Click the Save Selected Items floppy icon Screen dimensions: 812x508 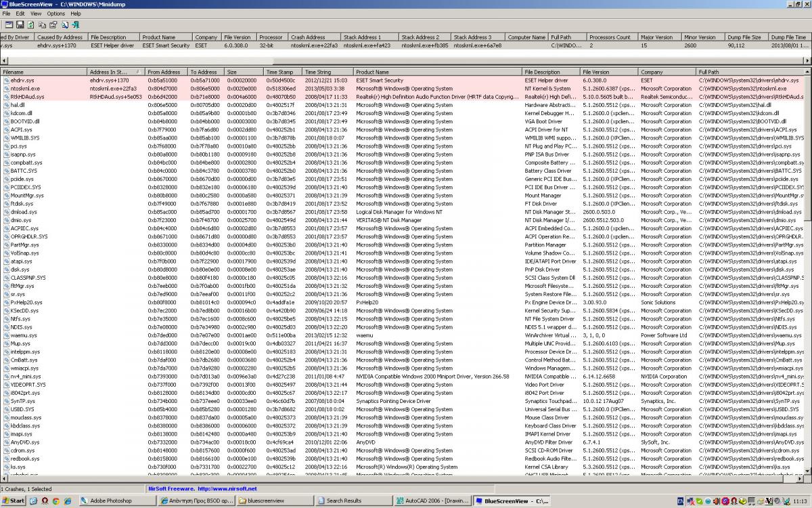[20, 24]
